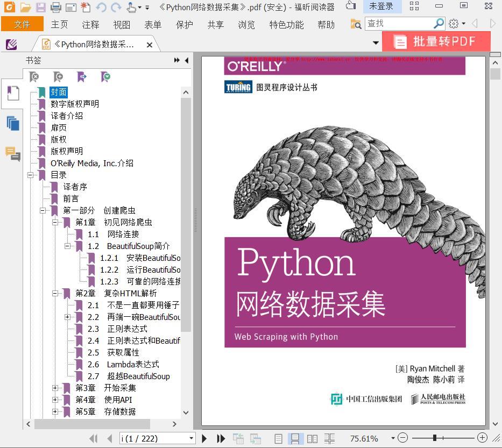Open the zoom percentage dropdown

(x=393, y=438)
